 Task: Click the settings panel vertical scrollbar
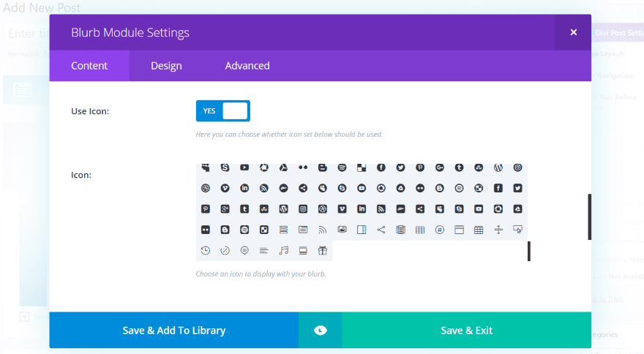(x=589, y=216)
